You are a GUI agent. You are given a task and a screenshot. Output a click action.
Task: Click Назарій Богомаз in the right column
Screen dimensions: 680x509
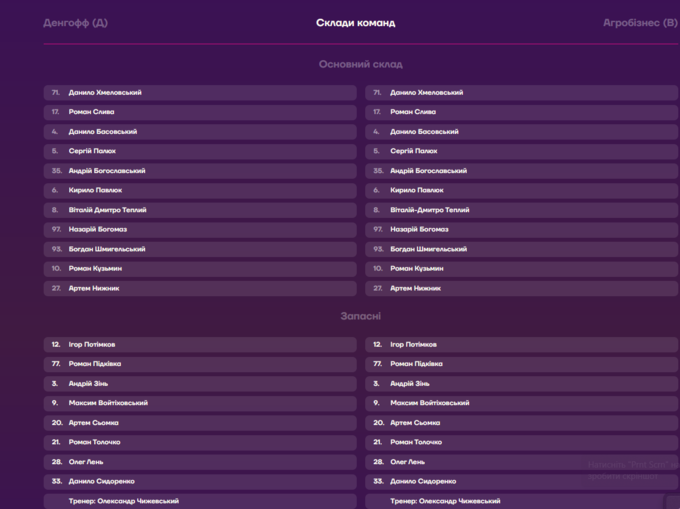[x=521, y=229]
